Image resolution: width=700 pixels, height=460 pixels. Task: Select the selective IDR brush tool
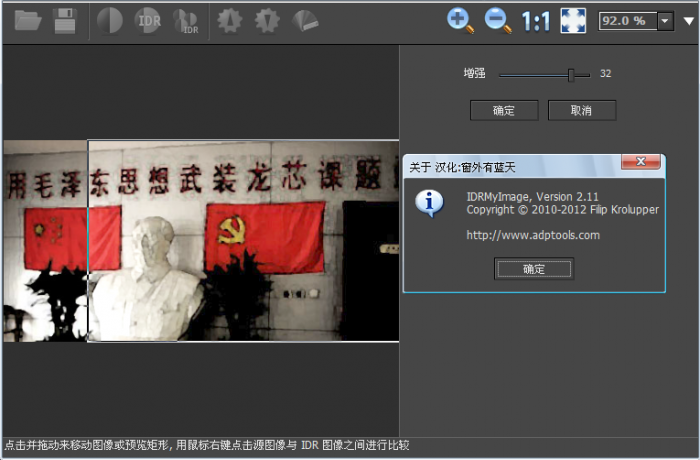point(186,21)
